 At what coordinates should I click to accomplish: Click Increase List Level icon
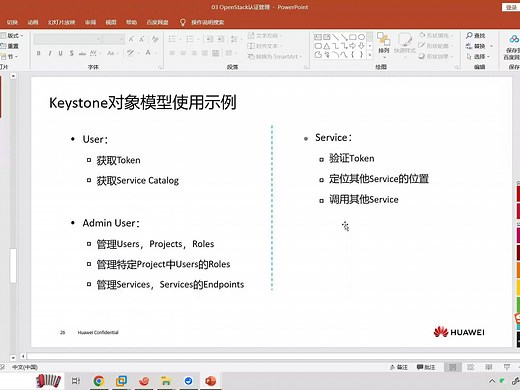221,39
